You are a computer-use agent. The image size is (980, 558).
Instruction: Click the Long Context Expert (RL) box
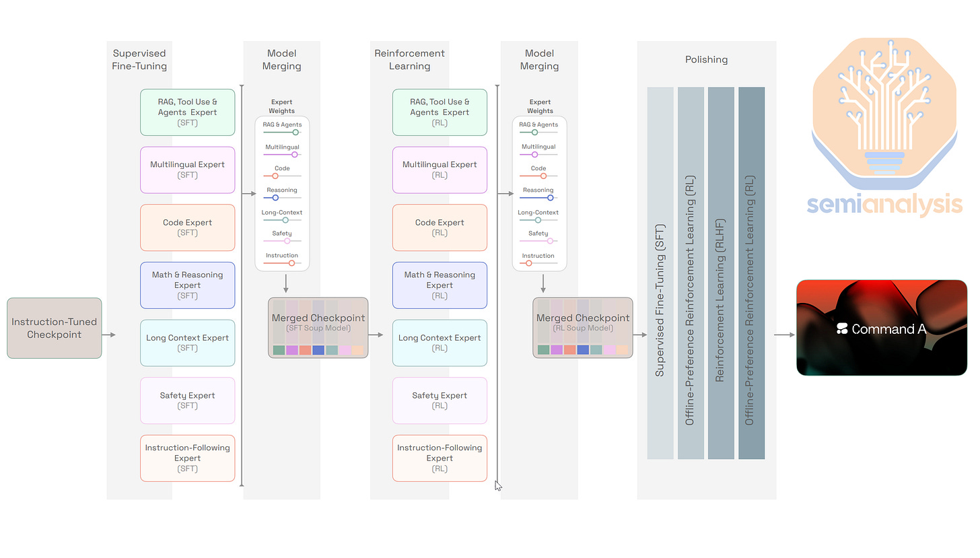point(440,343)
